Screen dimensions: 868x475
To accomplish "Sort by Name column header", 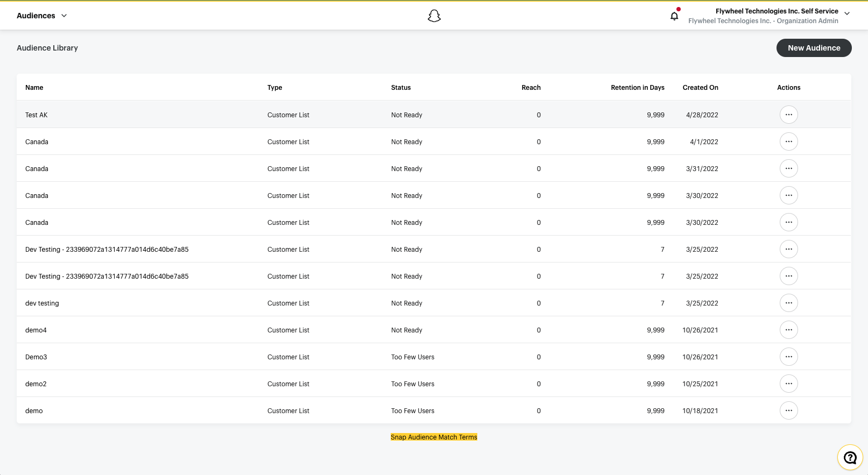I will point(34,88).
